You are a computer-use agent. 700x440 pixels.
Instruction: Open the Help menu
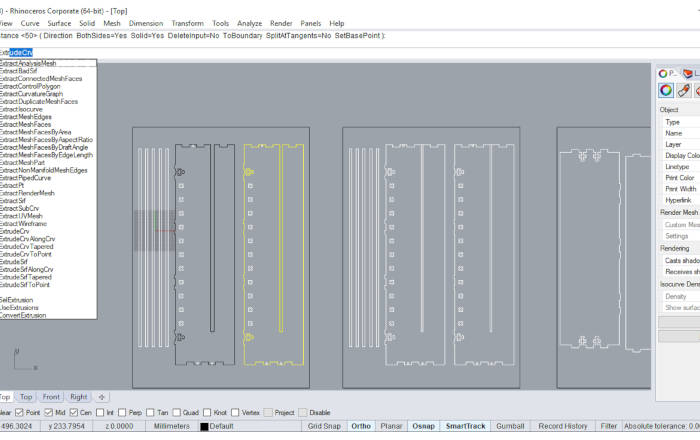337,23
